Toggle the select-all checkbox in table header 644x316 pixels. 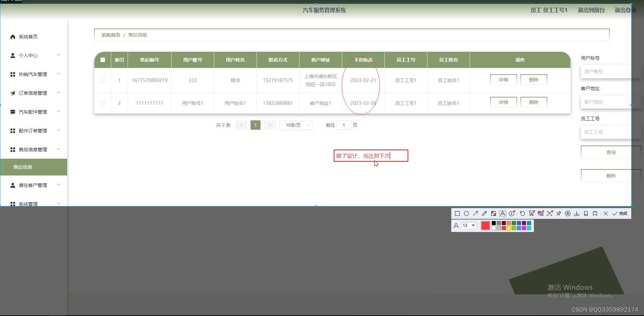pos(103,60)
